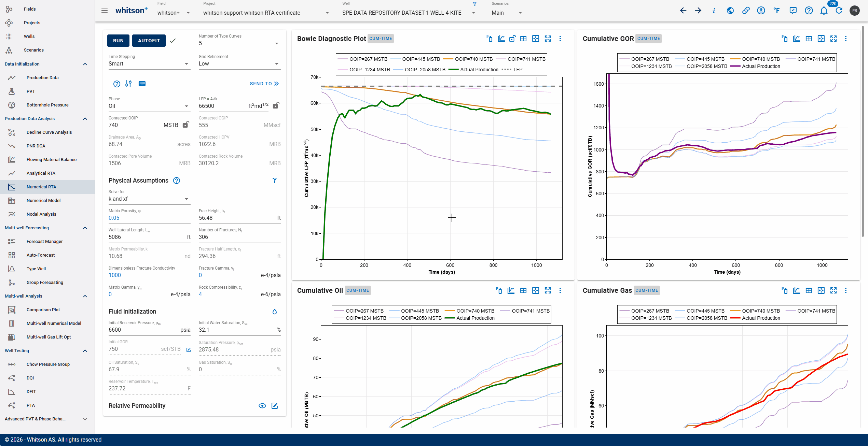Click the forward arrow in top toolbar
This screenshot has width=868, height=446.
point(698,11)
